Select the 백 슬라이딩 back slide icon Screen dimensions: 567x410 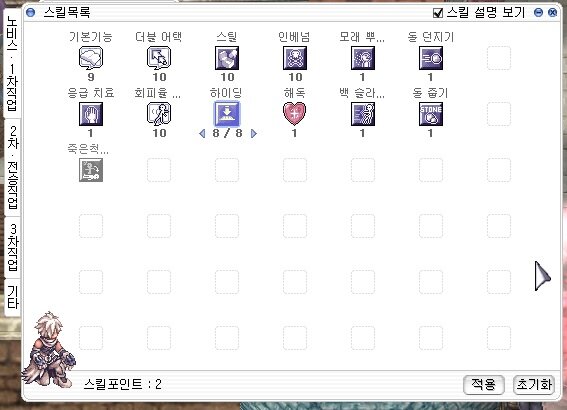[x=363, y=114]
